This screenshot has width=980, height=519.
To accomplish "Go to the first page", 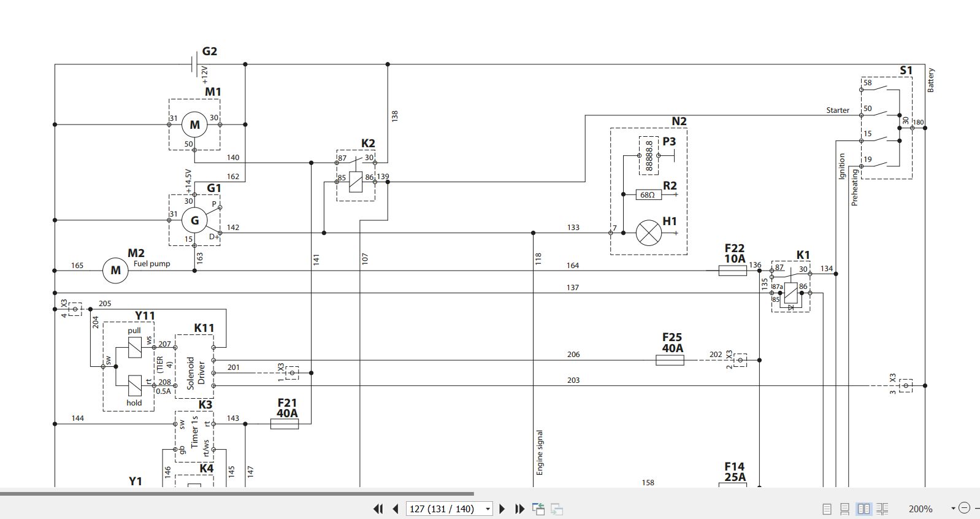I will (x=378, y=509).
